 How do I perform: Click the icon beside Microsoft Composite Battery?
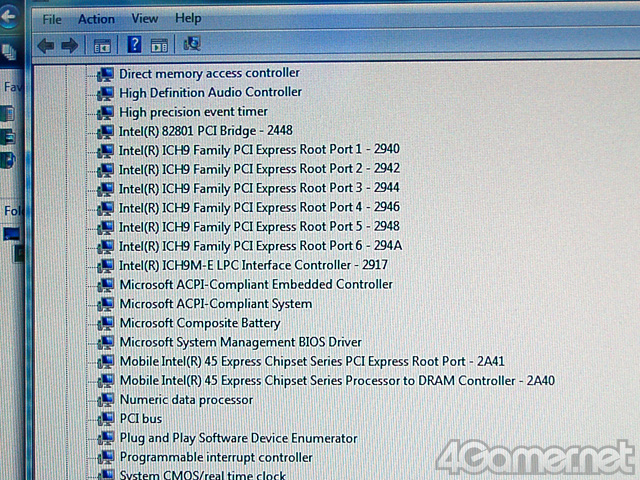pyautogui.click(x=105, y=323)
